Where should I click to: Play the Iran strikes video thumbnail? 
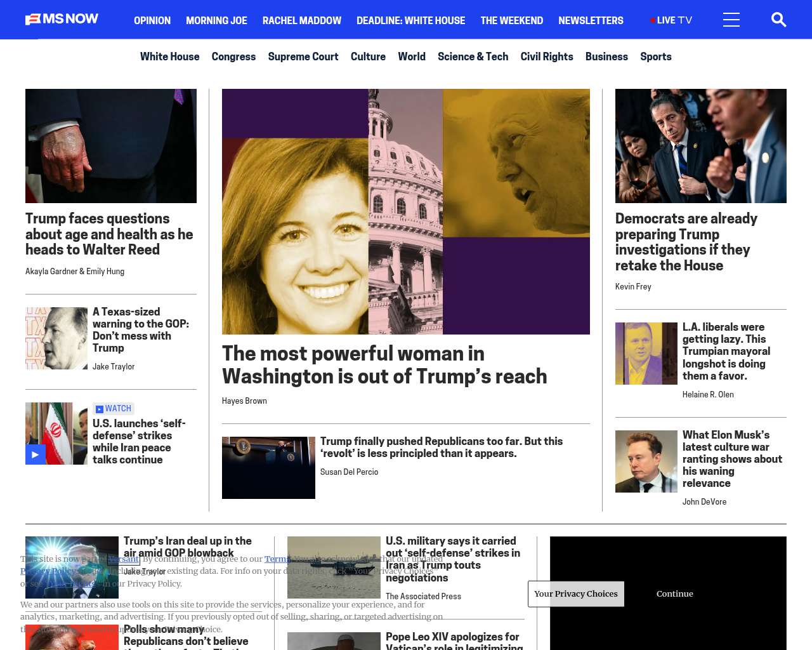[56, 434]
